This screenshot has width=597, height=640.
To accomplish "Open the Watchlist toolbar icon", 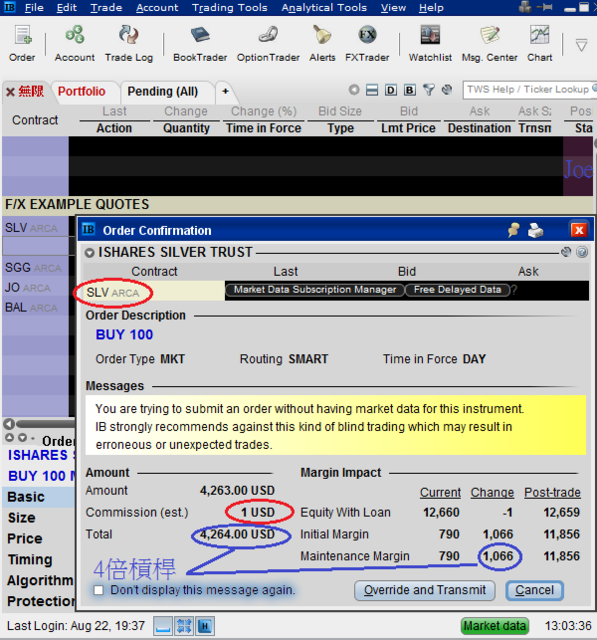I will tap(430, 43).
